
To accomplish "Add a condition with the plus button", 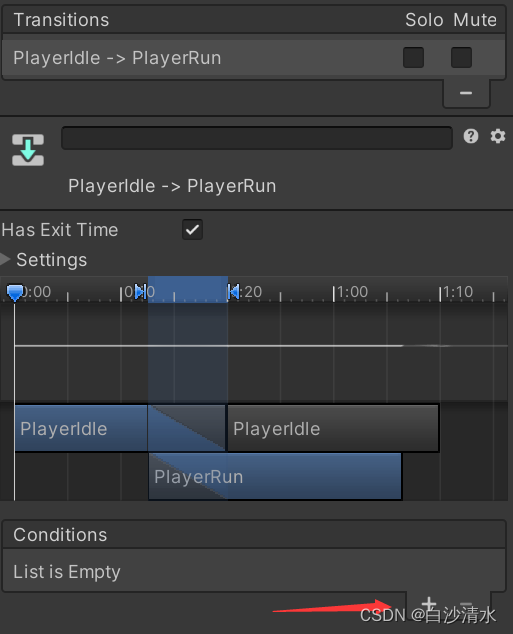I will (429, 604).
